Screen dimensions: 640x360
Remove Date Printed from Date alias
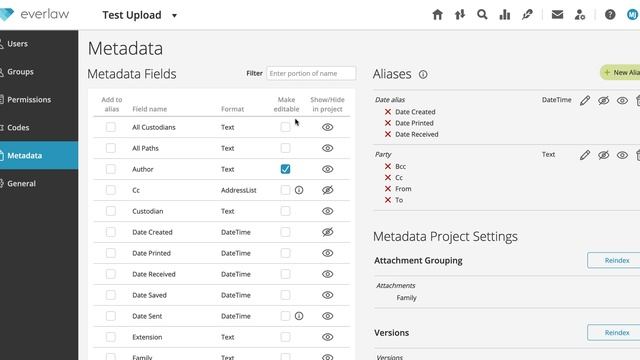388,123
